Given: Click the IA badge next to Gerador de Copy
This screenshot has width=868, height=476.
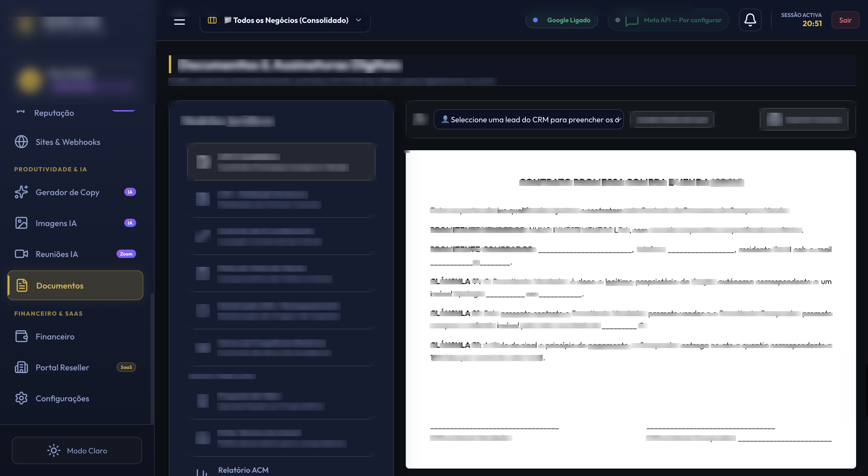Looking at the screenshot, I should [x=130, y=192].
